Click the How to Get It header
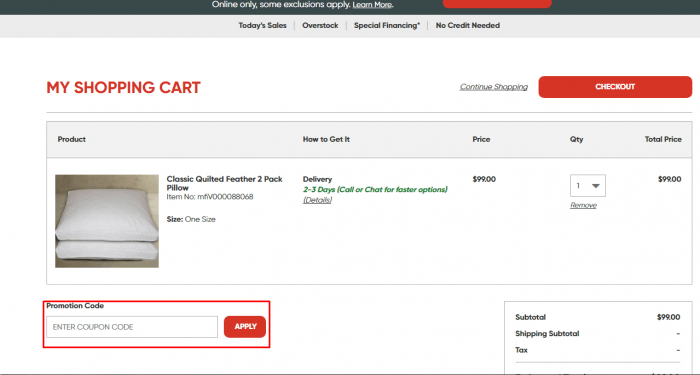 pos(326,139)
